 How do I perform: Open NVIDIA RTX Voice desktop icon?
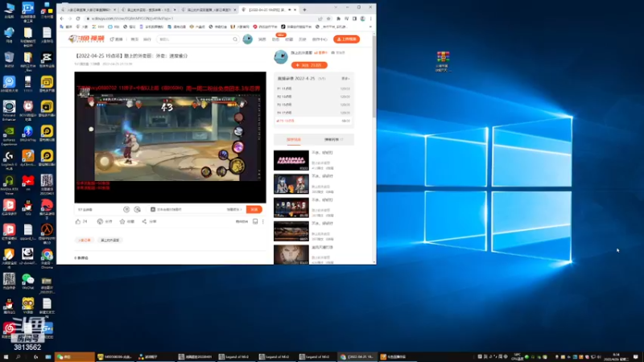(9, 185)
